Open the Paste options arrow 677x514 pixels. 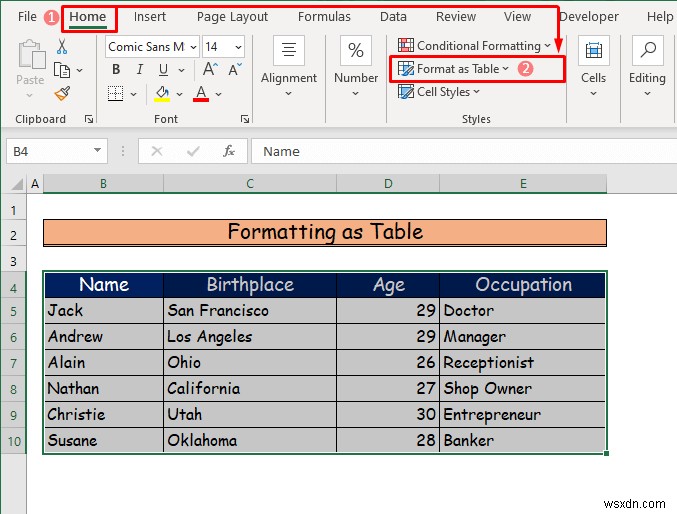coord(29,95)
